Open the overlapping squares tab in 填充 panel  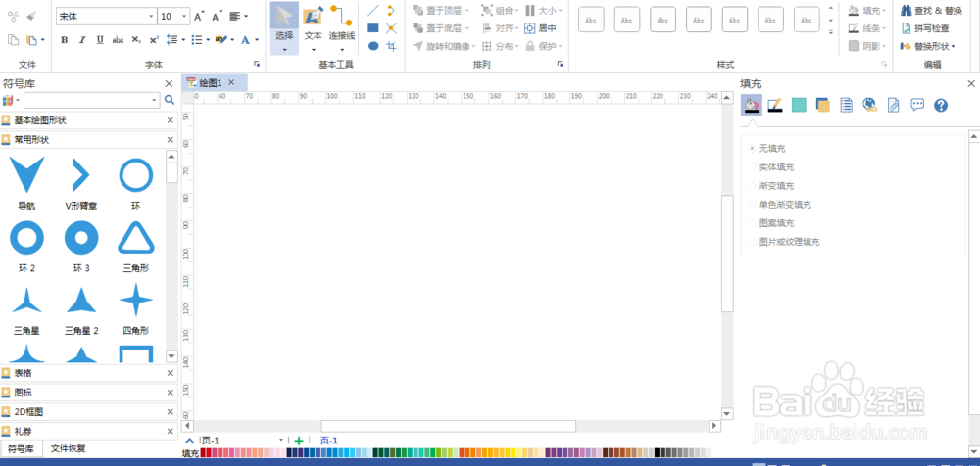pos(822,105)
